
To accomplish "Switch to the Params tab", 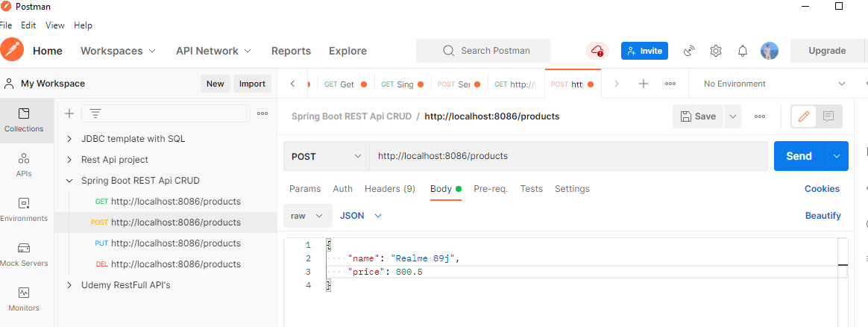I will [305, 189].
